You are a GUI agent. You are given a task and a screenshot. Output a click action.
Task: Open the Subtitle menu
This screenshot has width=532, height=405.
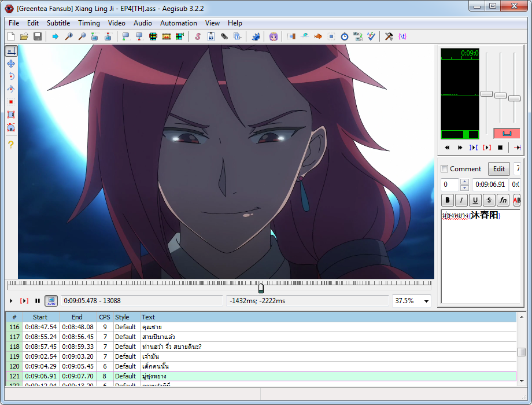(x=58, y=23)
